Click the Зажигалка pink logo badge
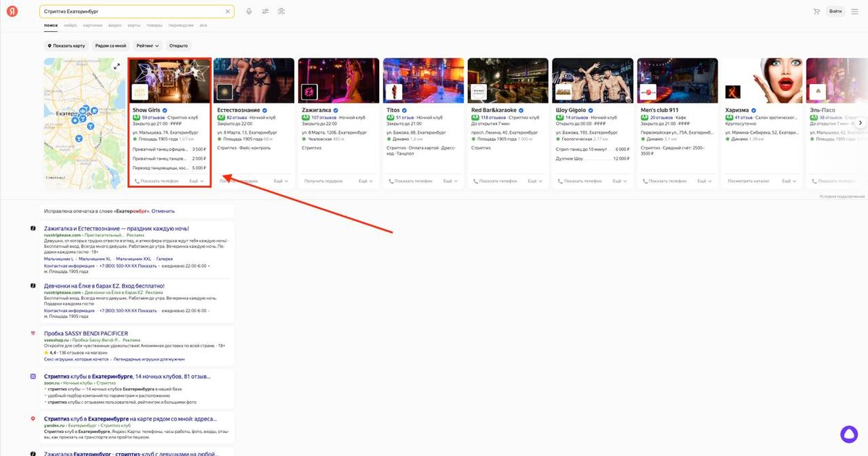Viewport: 868px width, 456px height. pyautogui.click(x=309, y=93)
